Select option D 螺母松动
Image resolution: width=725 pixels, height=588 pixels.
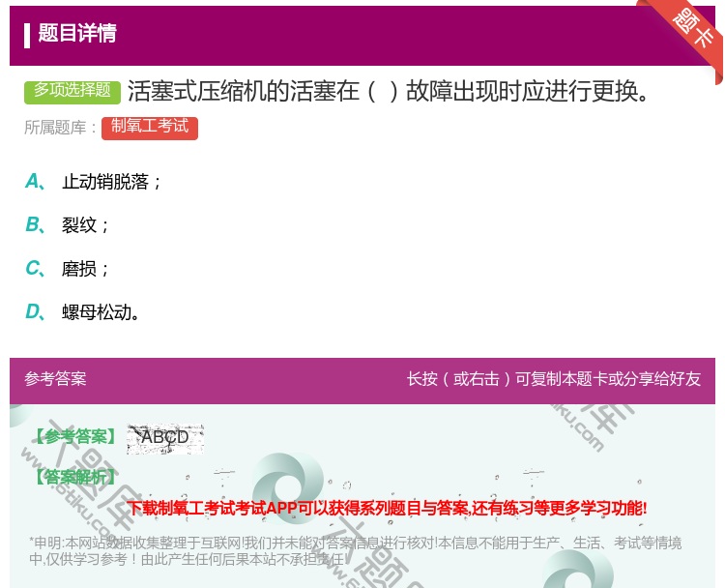point(82,312)
